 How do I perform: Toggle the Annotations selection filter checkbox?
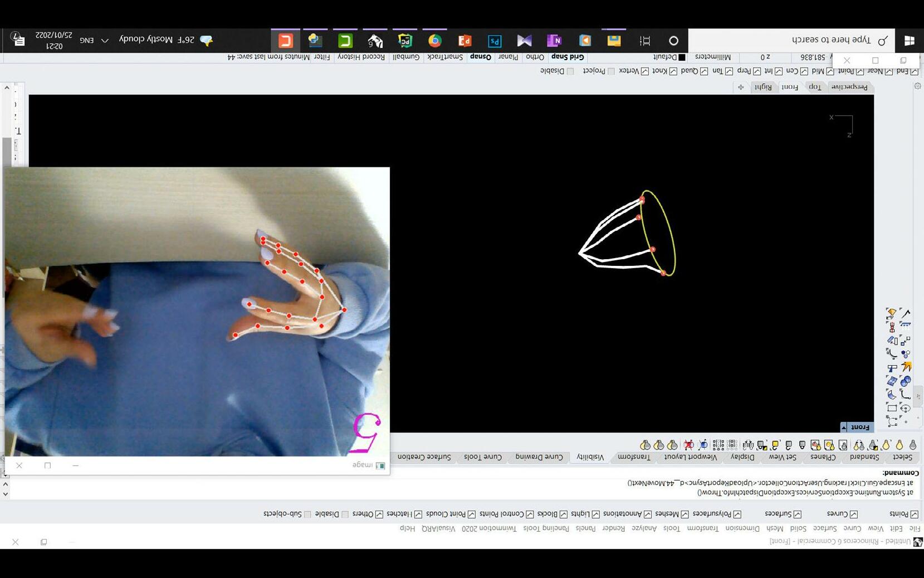coord(647,514)
